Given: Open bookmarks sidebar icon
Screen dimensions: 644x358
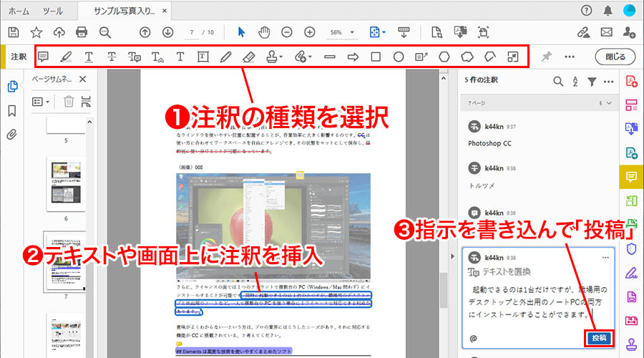Looking at the screenshot, I should point(12,110).
